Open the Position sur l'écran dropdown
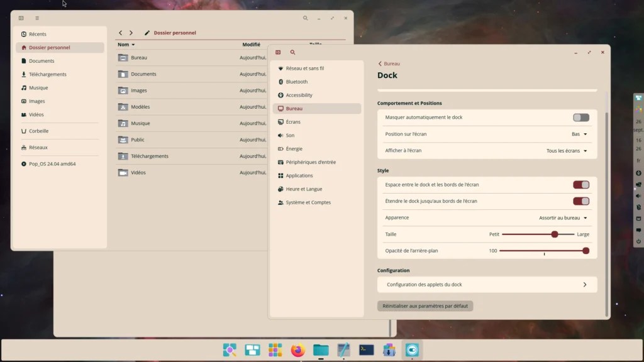The image size is (644, 362). [x=579, y=134]
